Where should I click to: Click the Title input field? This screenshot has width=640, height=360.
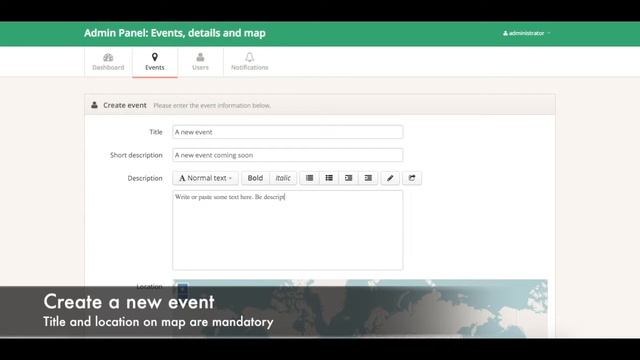[x=288, y=132]
